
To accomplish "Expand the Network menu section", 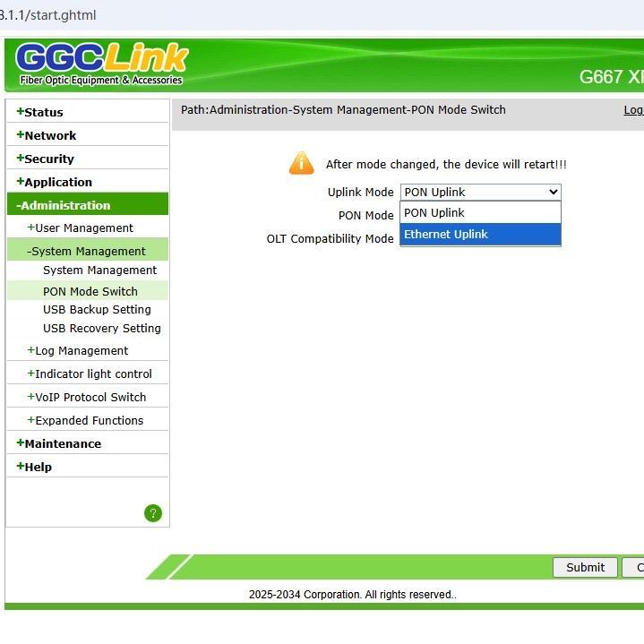I will click(x=49, y=135).
